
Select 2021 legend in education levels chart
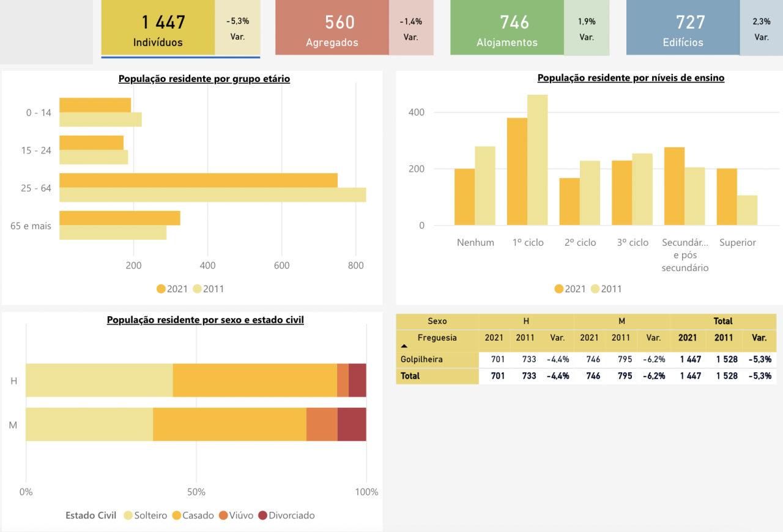(559, 289)
